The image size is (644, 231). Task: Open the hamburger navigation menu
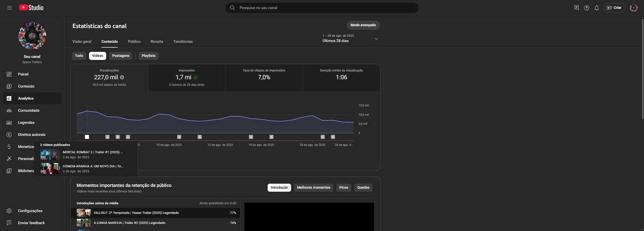point(9,8)
